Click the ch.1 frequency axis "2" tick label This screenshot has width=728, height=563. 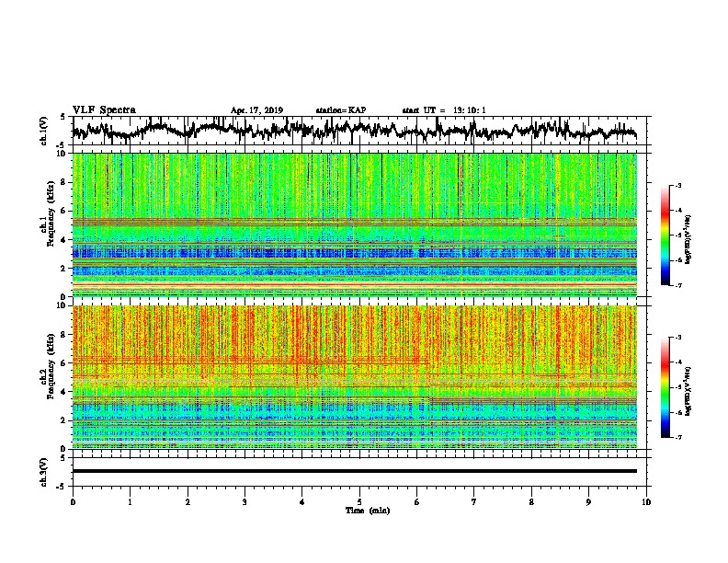coord(63,269)
